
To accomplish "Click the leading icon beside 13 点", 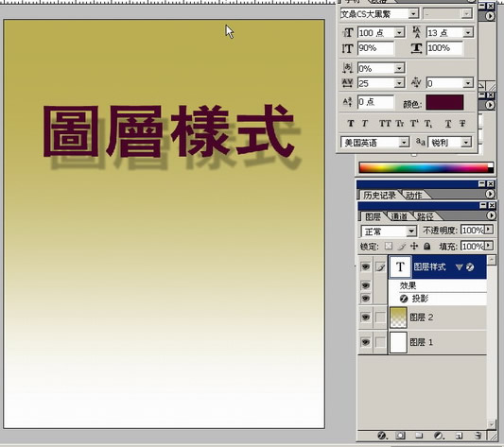I will tap(417, 32).
